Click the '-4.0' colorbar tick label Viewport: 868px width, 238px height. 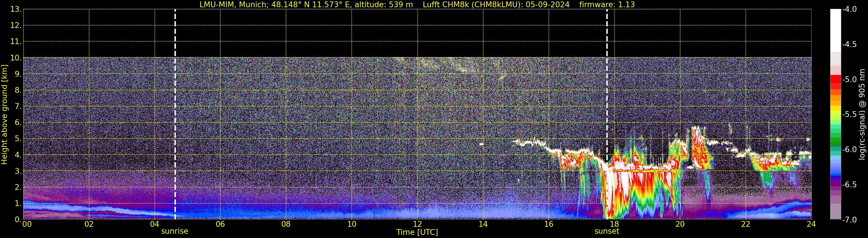pos(849,10)
